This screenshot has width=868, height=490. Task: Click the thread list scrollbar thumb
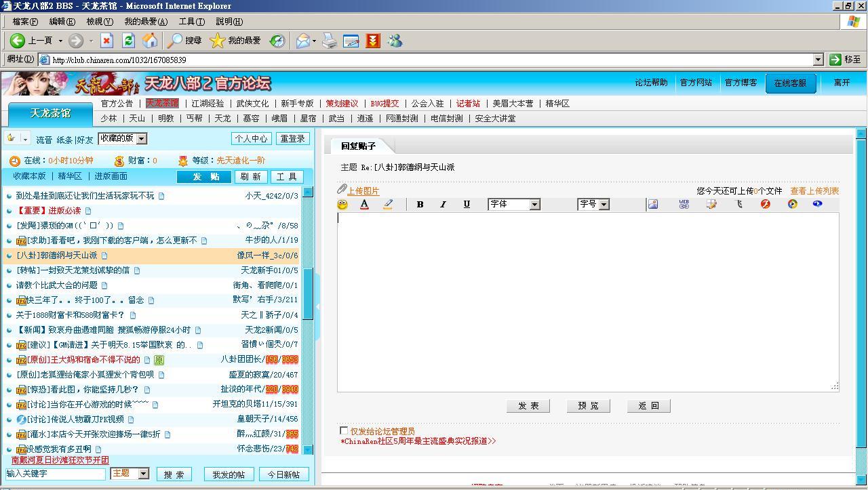click(308, 293)
